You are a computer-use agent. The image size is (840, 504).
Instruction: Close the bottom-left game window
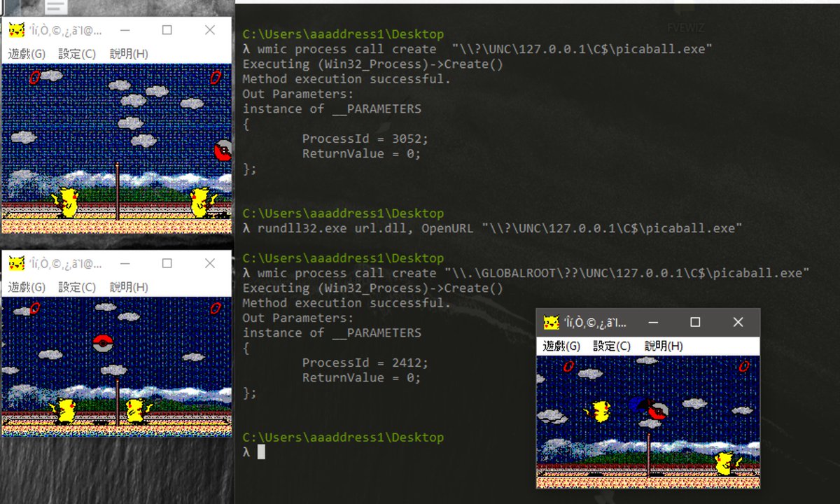(210, 264)
